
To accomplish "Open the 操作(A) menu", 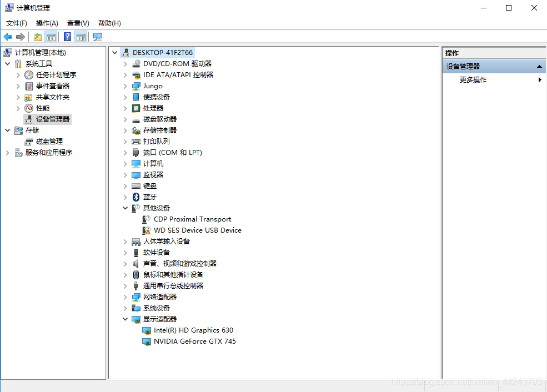I will click(47, 23).
